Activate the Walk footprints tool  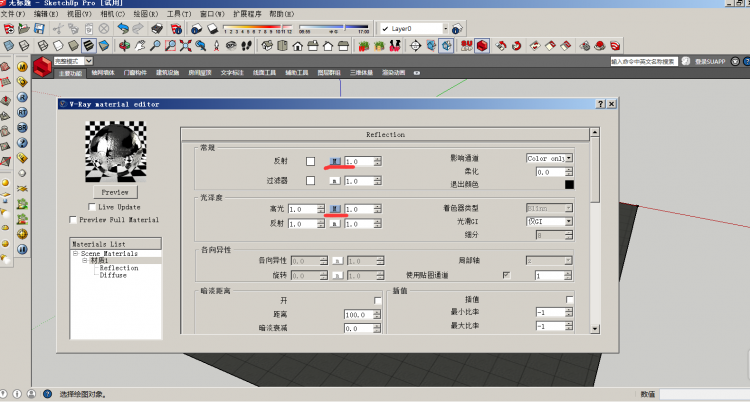click(x=246, y=45)
